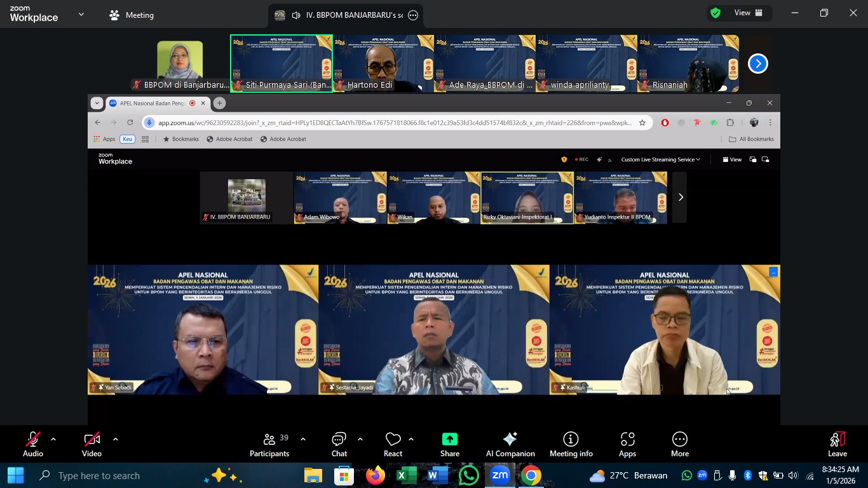Click the green Share screen button
The image size is (868, 488).
(449, 444)
